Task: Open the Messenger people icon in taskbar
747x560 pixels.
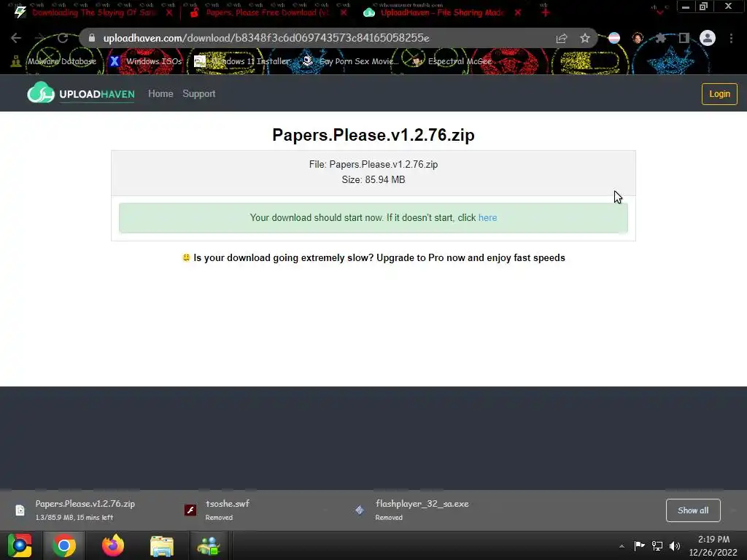Action: coord(209,545)
